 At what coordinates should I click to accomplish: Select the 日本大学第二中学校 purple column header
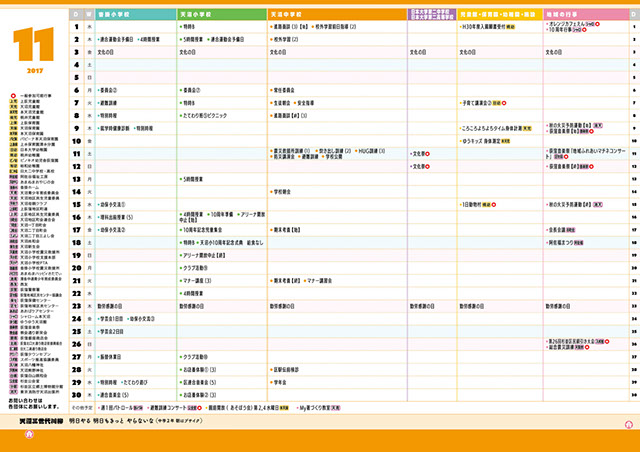432,14
